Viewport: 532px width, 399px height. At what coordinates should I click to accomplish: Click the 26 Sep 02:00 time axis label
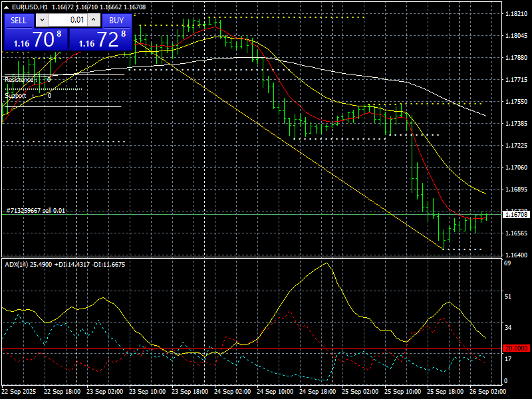pyautogui.click(x=487, y=392)
